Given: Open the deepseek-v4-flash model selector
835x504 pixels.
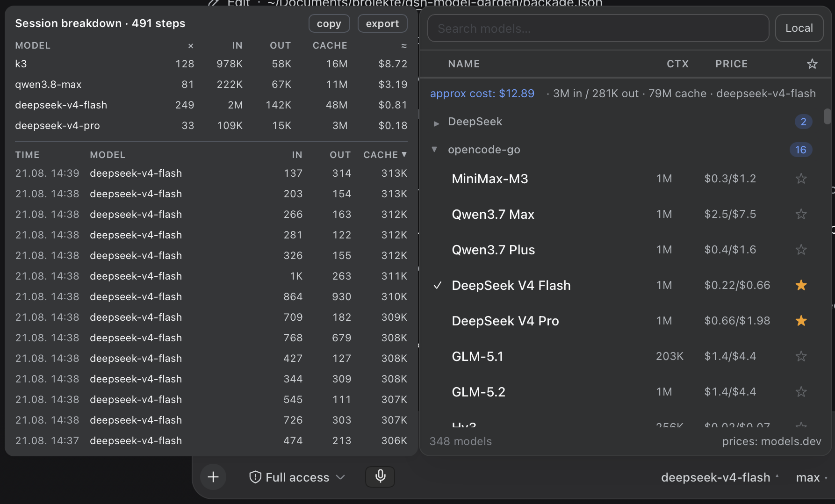Looking at the screenshot, I should (x=720, y=477).
